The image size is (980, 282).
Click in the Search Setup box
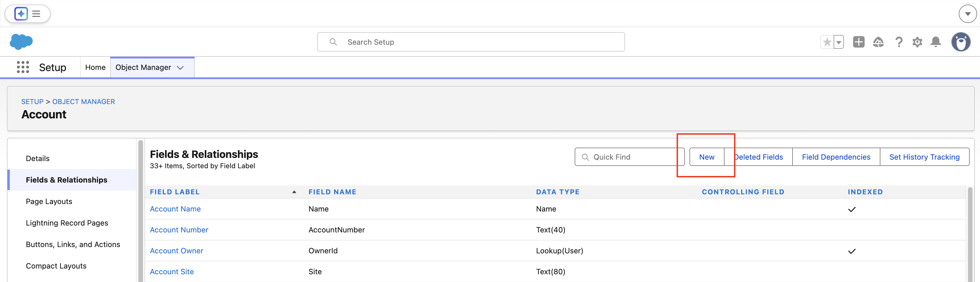[470, 42]
